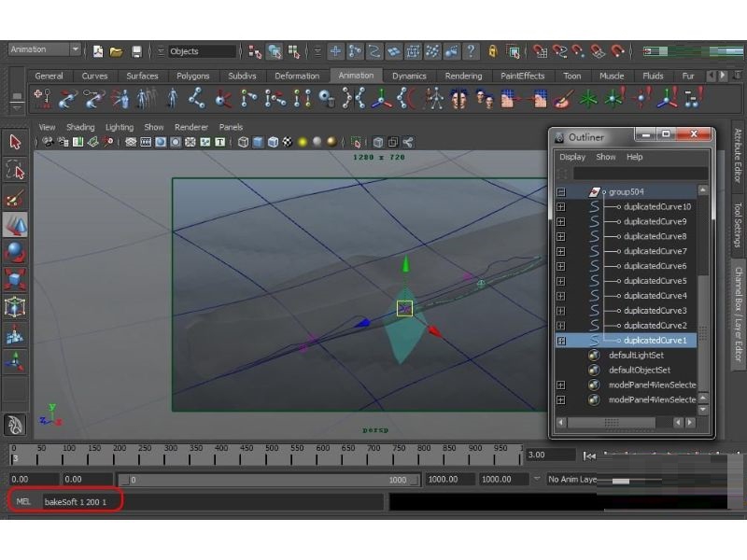747x560 pixels.
Task: Activate the Rotate tool sphere icon
Action: coord(15,252)
